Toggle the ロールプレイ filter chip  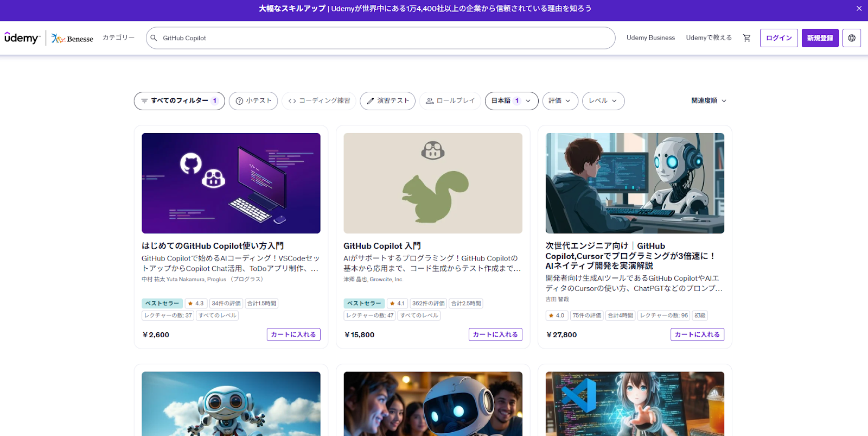[x=450, y=101]
